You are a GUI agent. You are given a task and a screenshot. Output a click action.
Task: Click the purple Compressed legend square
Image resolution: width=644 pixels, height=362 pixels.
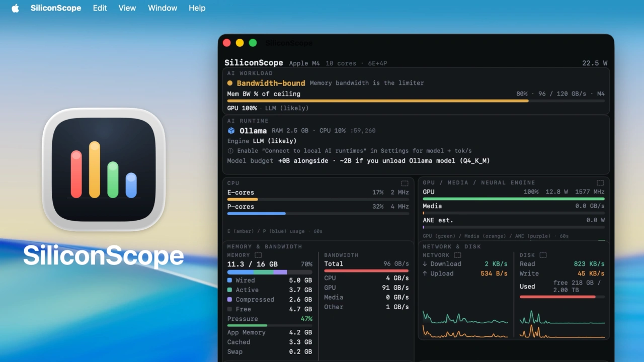[230, 300]
